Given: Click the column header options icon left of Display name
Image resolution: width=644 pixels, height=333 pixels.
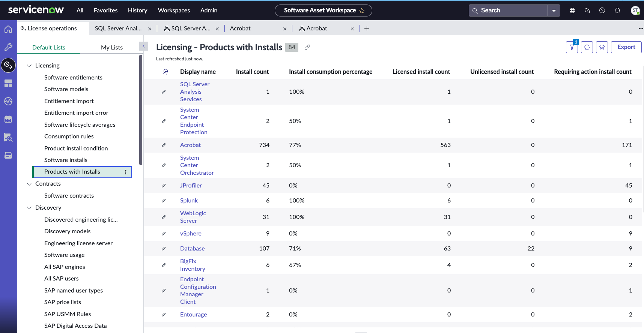Looking at the screenshot, I should coord(165,72).
